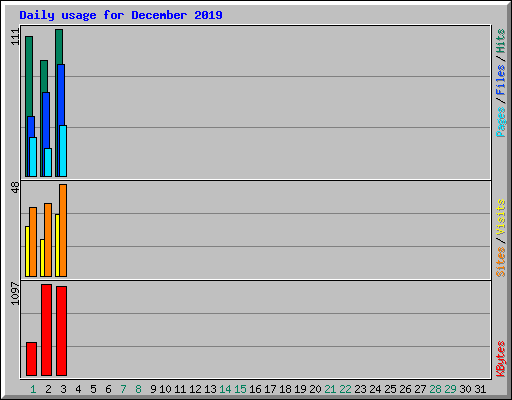
Task: Select the yellow visits bar for day 2
Action: (x=42, y=258)
